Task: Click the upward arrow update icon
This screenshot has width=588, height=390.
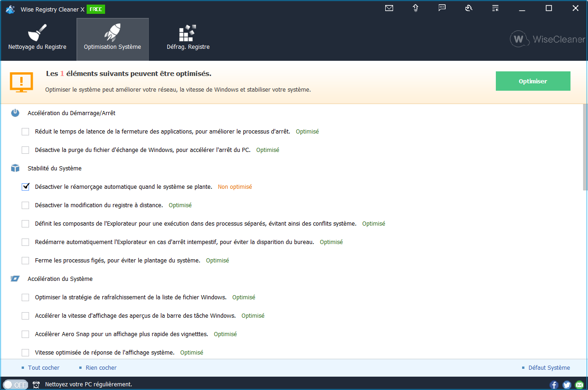Action: (x=416, y=8)
